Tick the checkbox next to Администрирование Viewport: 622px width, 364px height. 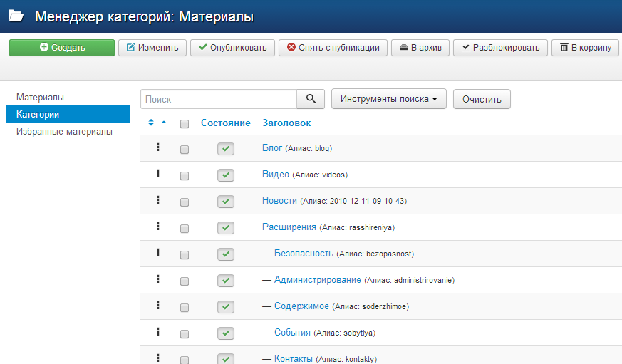[185, 281]
